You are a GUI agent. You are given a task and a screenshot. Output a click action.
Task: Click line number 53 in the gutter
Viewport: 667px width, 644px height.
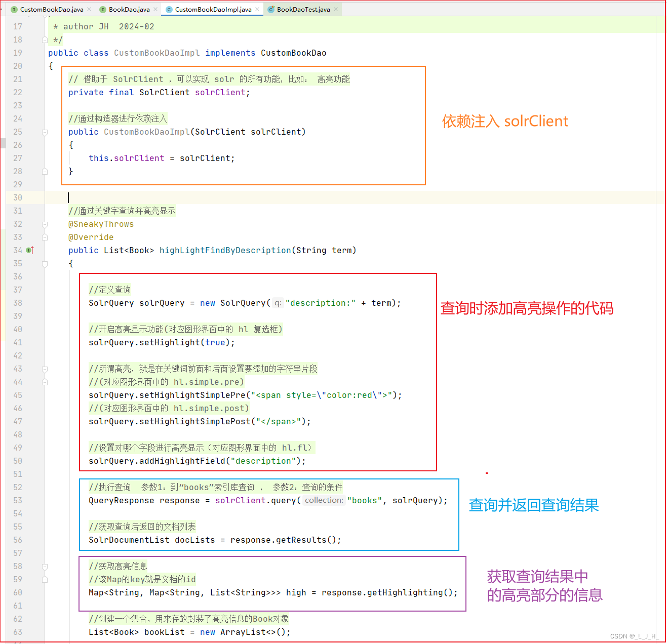[x=18, y=500]
